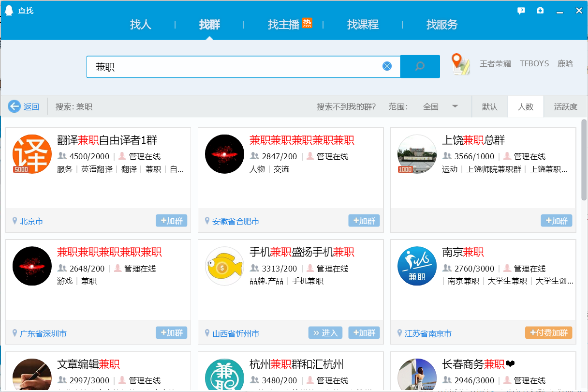Click the title bar icon left of minimize

pos(540,11)
